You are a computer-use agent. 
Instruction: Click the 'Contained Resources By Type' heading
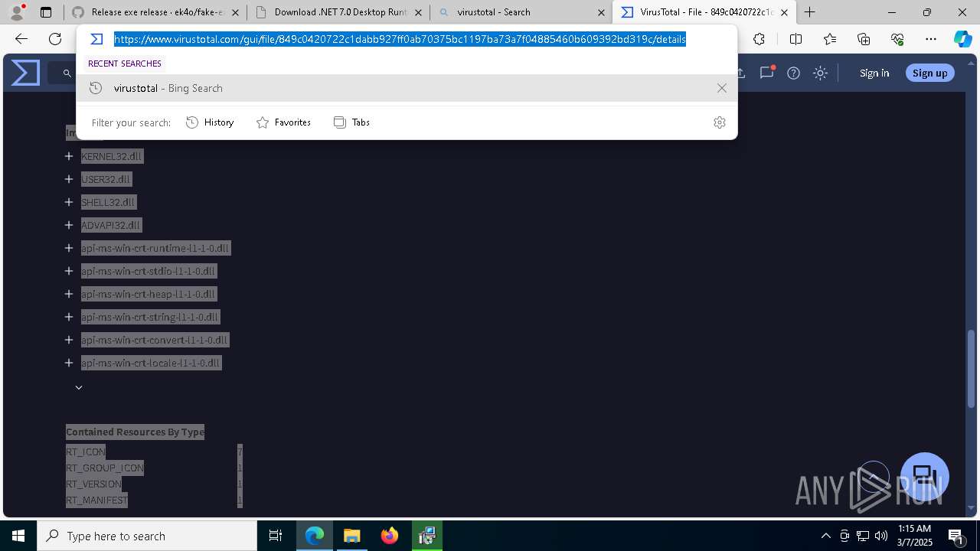tap(136, 432)
